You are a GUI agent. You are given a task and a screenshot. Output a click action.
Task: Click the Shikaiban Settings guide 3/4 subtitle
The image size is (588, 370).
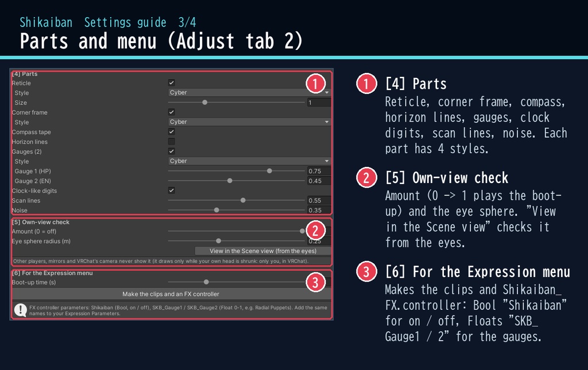108,22
